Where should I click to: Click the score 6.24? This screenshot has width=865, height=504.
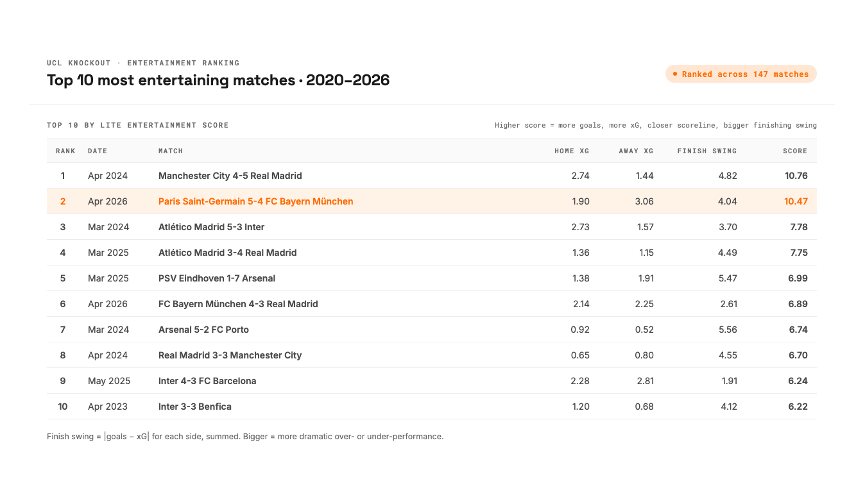tap(798, 381)
